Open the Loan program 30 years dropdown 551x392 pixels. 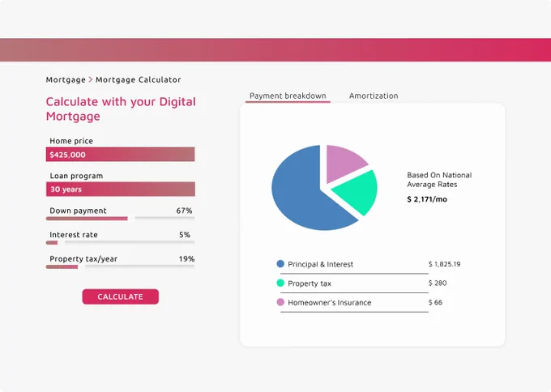(120, 189)
